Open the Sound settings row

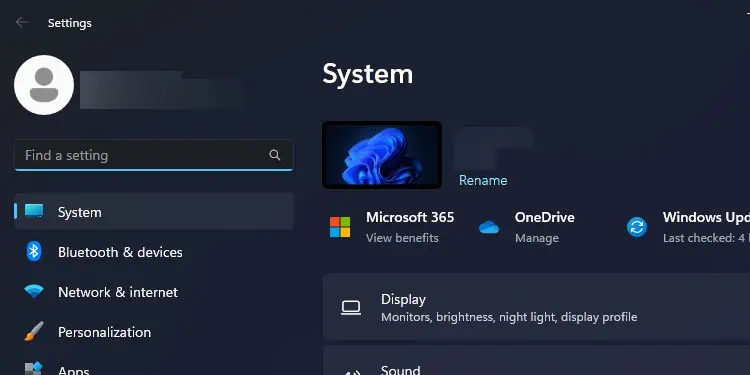click(x=537, y=360)
